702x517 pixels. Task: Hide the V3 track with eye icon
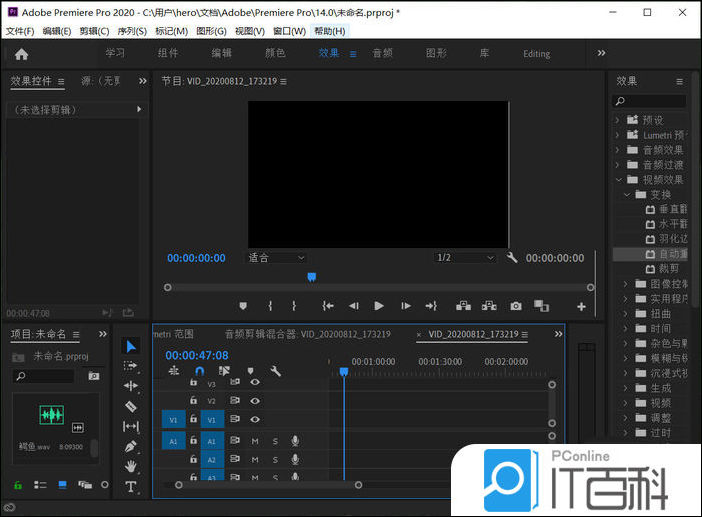(x=255, y=382)
